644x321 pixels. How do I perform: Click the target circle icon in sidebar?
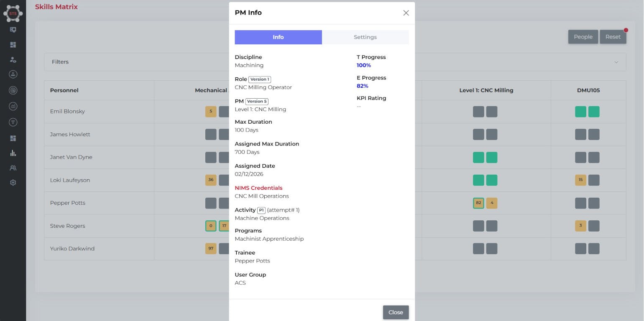point(13,90)
